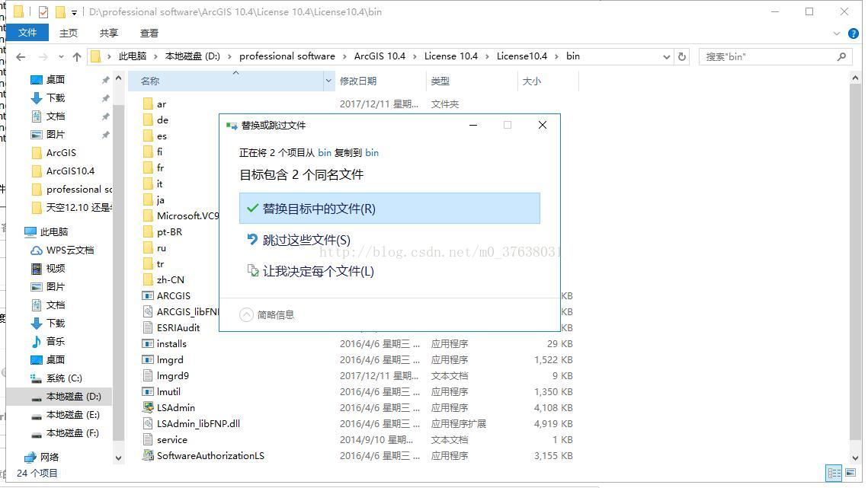Select 桌面 in quick access sidebar

56,80
